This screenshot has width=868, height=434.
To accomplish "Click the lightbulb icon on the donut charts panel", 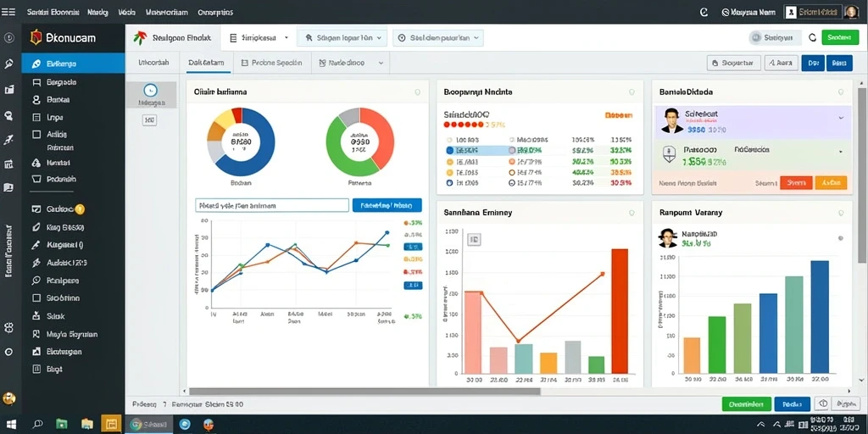I will pos(417,92).
